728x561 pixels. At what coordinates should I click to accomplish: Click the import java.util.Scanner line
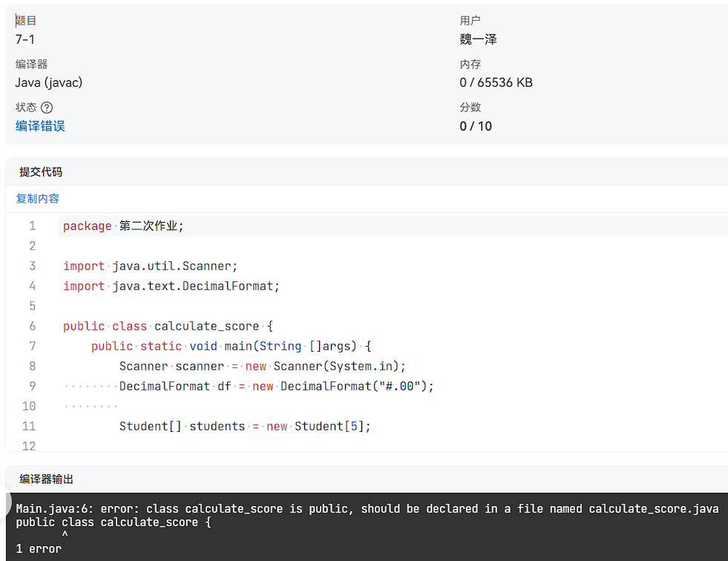(x=150, y=266)
